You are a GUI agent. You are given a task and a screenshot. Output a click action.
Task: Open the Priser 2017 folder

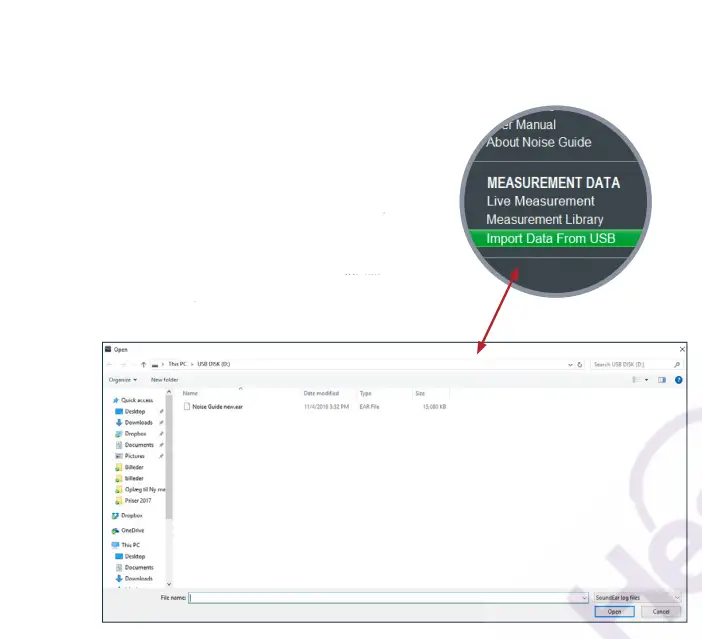pyautogui.click(x=138, y=501)
